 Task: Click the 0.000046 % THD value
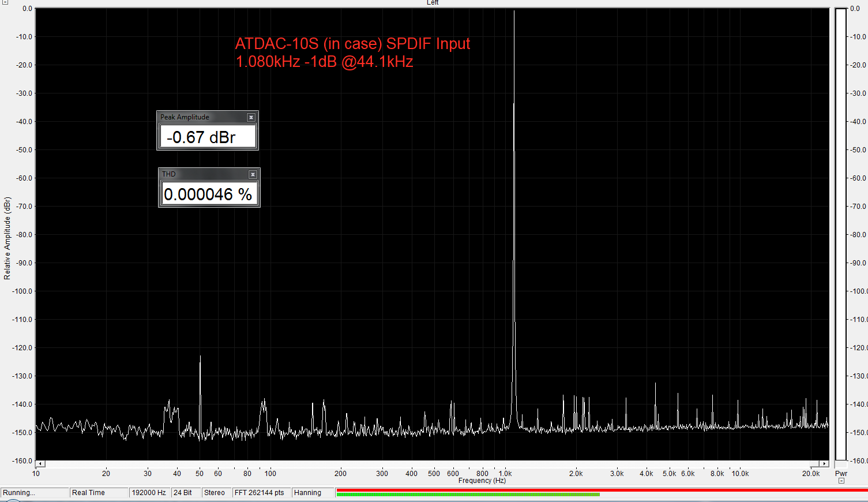click(x=209, y=194)
